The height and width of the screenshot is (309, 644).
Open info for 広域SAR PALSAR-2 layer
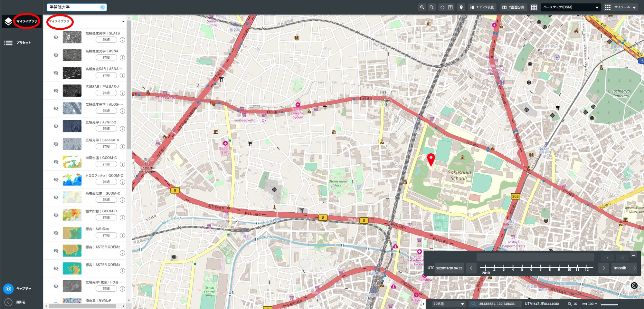(x=122, y=93)
